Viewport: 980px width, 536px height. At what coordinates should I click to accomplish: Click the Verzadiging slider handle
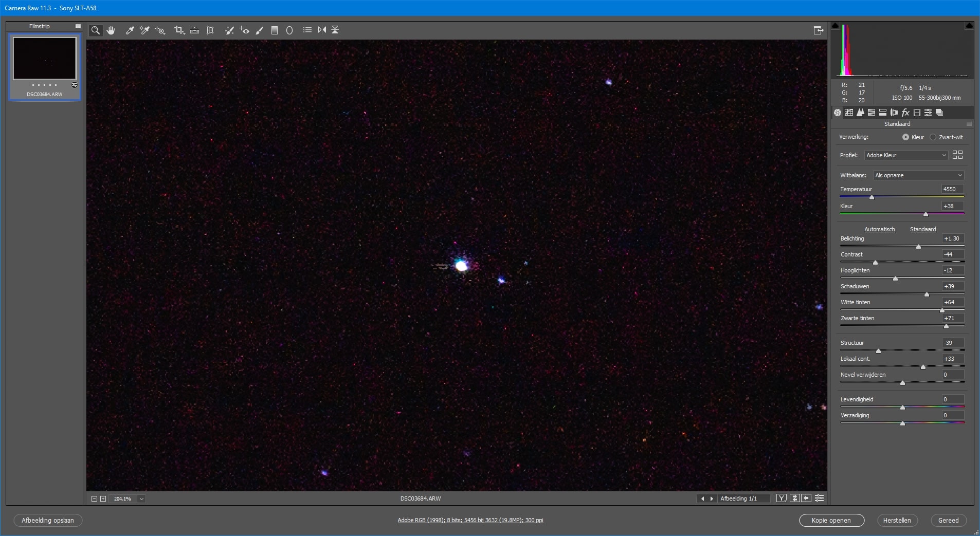[902, 423]
